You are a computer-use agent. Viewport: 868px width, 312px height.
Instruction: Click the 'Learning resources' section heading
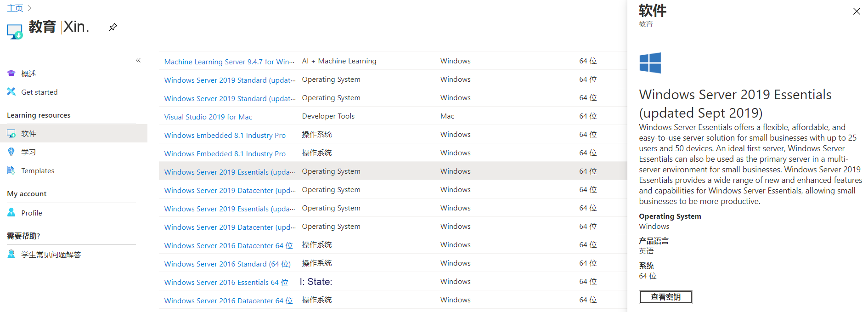click(39, 115)
